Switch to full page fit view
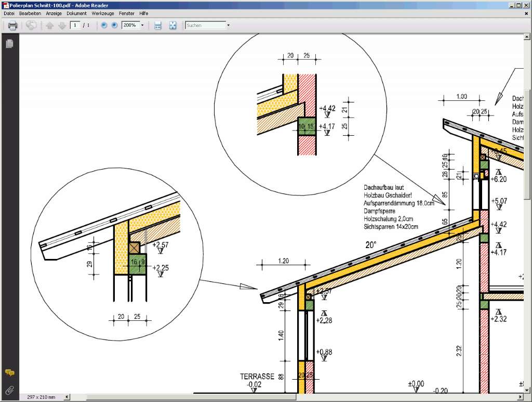 point(173,25)
